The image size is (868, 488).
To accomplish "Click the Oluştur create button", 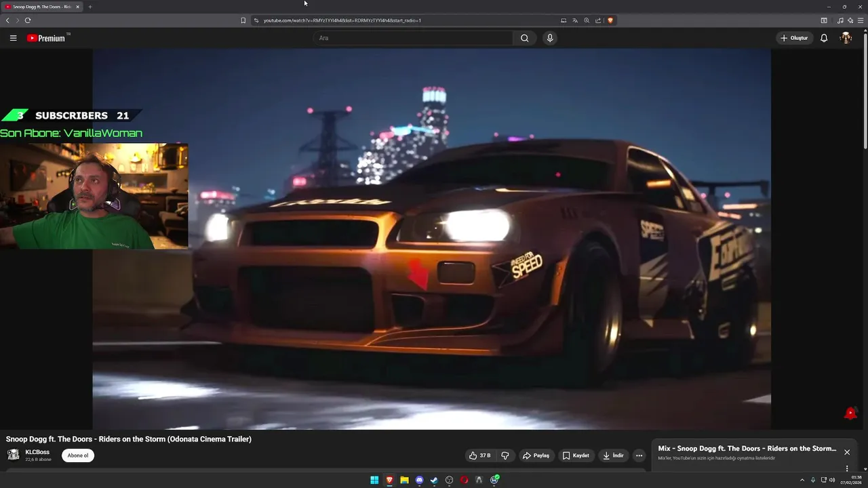I will [x=794, y=38].
